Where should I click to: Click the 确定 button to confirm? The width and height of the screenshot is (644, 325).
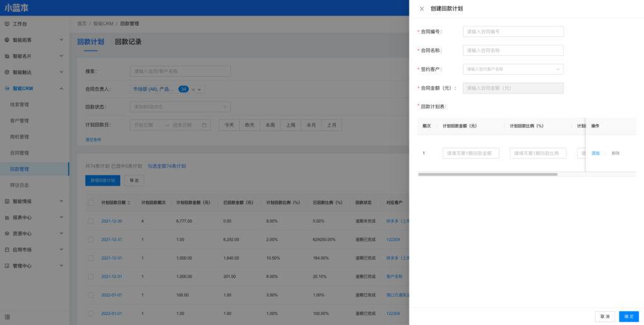[x=628, y=316]
